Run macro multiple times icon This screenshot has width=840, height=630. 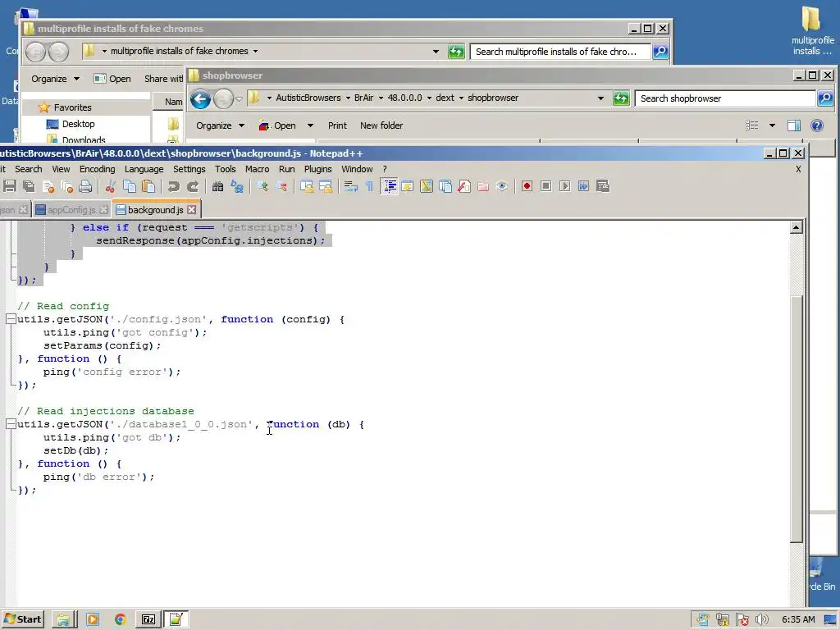pos(584,186)
